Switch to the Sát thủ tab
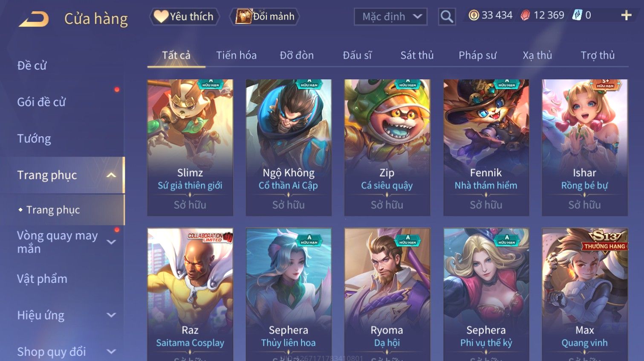This screenshot has height=361, width=644. 417,55
